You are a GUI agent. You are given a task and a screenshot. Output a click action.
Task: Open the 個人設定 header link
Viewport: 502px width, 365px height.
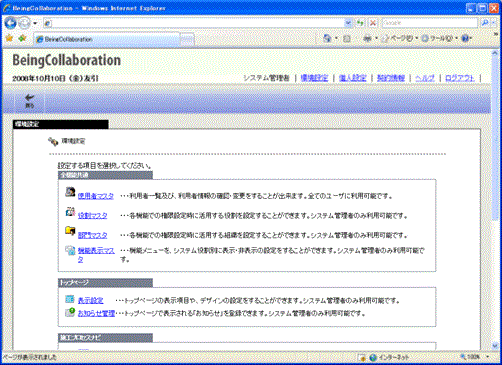(352, 78)
